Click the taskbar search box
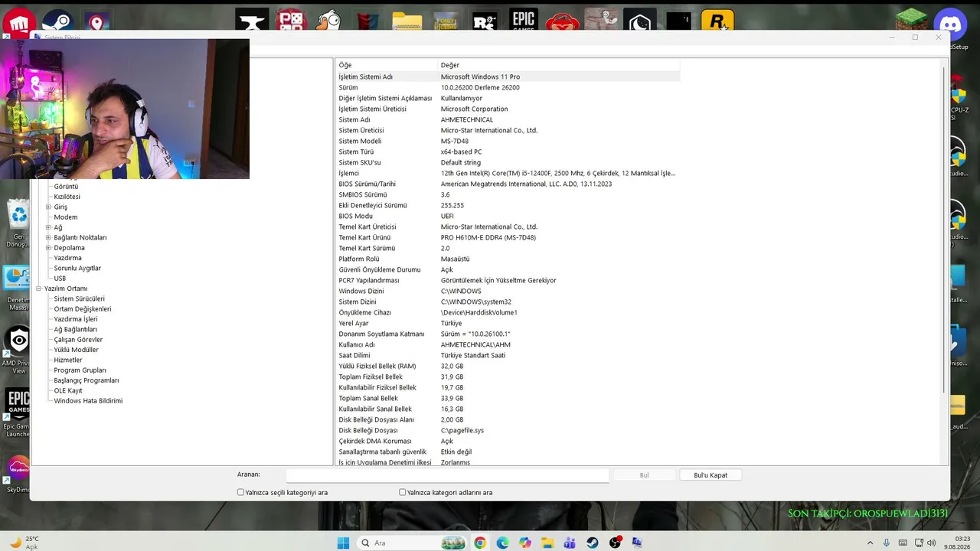Screen dimensions: 980x551 coord(413,543)
